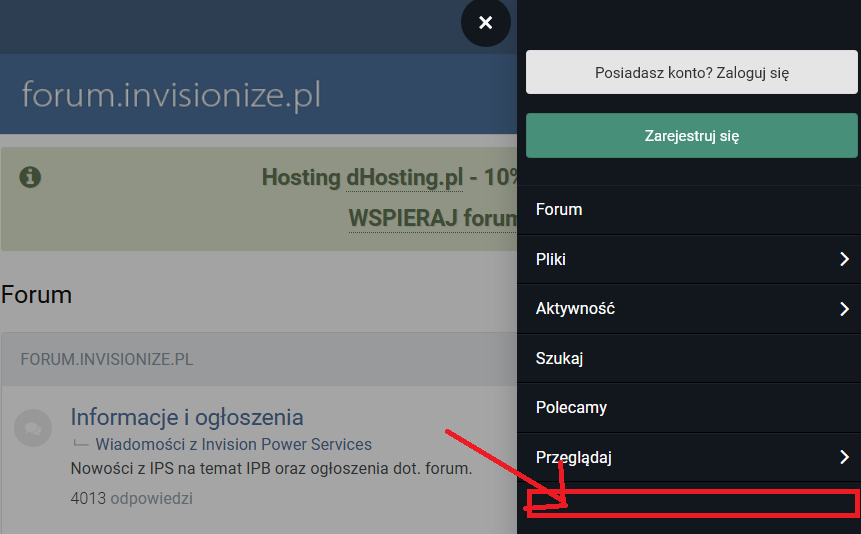
Task: Open the Przeglądaj submenu chevron
Action: pos(844,458)
